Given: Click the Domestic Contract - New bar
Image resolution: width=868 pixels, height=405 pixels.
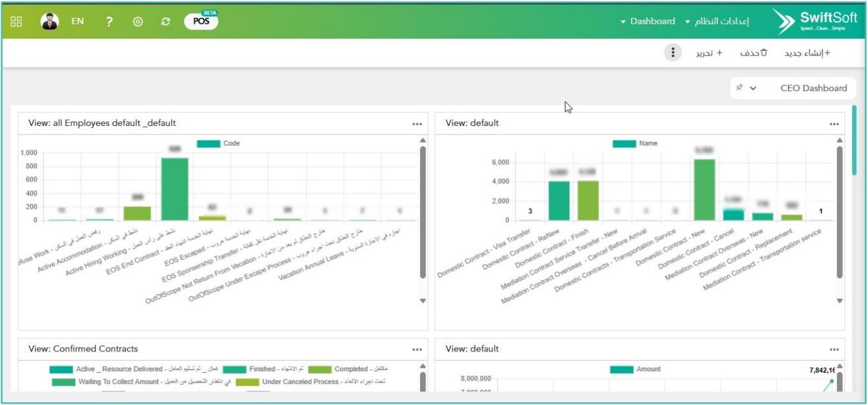Looking at the screenshot, I should click(704, 190).
